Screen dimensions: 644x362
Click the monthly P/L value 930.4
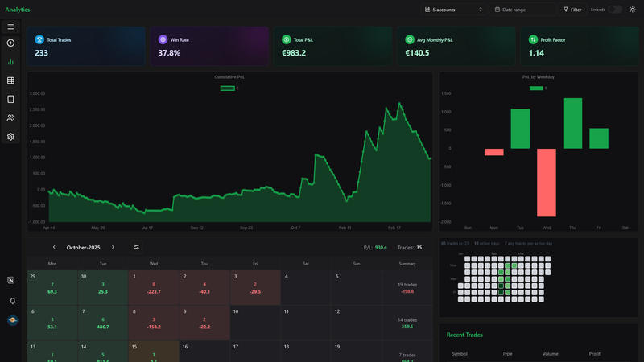(x=381, y=248)
